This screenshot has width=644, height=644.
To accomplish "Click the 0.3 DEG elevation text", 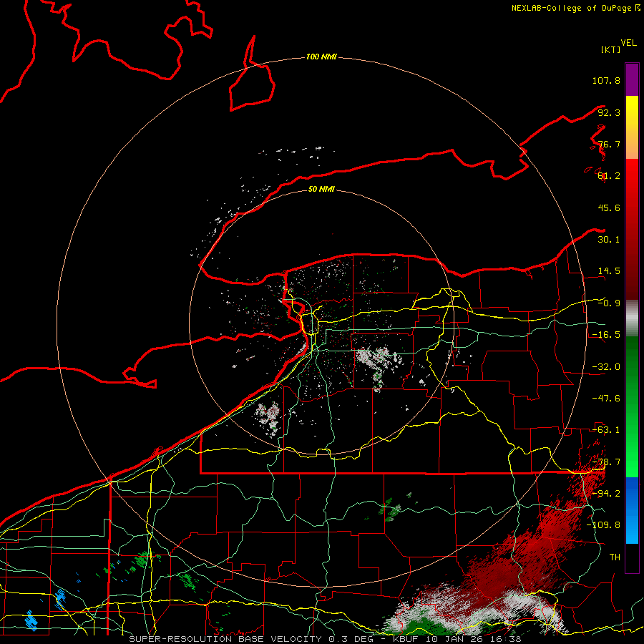I will pos(353,639).
